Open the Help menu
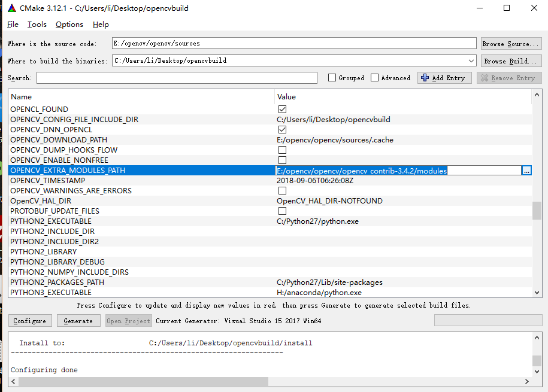Image resolution: width=548 pixels, height=392 pixels. click(x=101, y=25)
